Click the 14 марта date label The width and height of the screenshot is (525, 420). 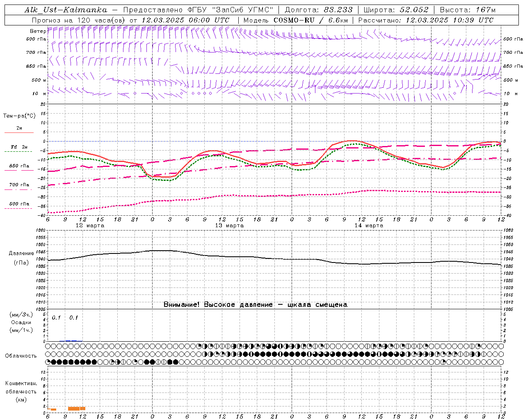pos(369,226)
